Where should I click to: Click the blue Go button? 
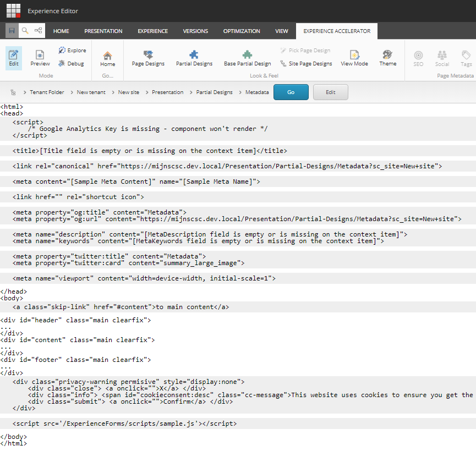coord(291,92)
